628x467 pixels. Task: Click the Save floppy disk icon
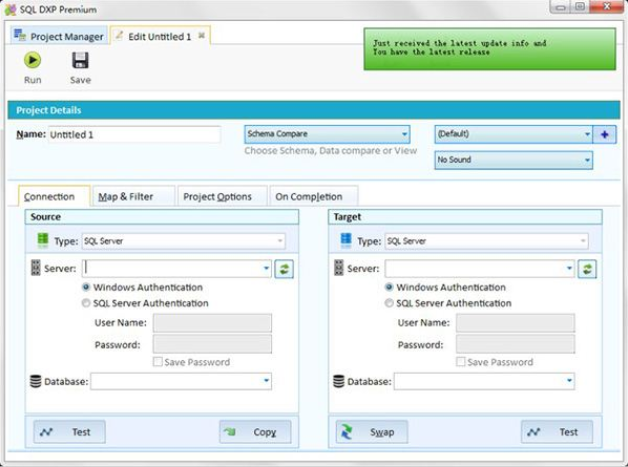tap(80, 61)
